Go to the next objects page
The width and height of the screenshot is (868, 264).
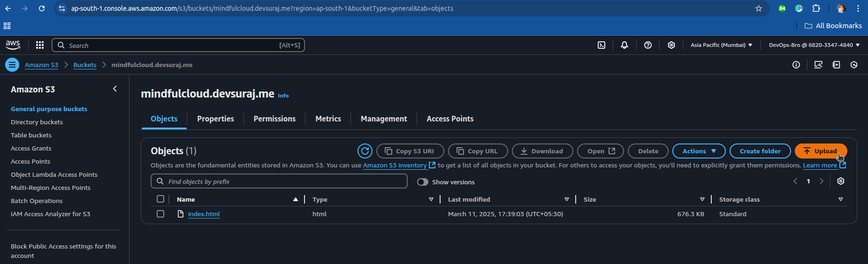point(822,181)
